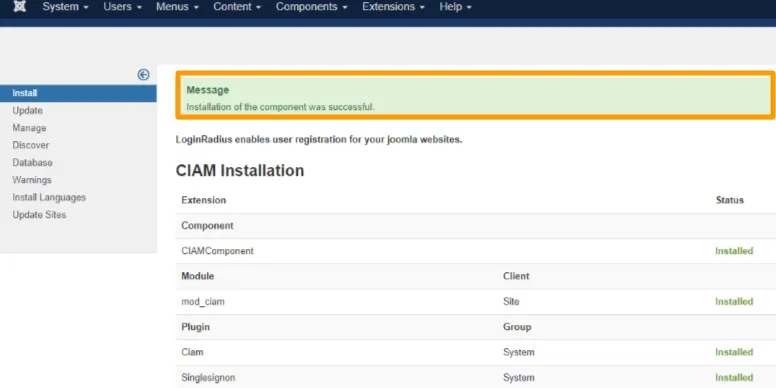Click the Site client cell
The width and height of the screenshot is (776, 388).
pos(511,301)
